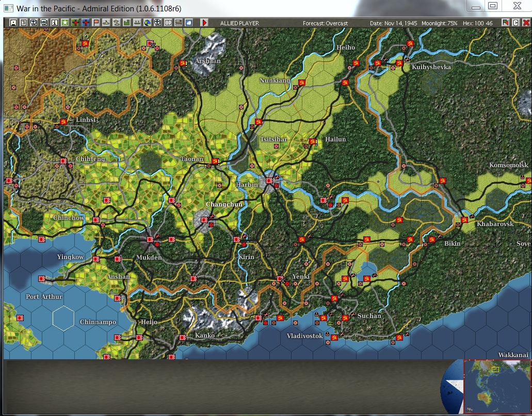Open the document list icon in toolbar
532x416 pixels.
click(x=24, y=23)
